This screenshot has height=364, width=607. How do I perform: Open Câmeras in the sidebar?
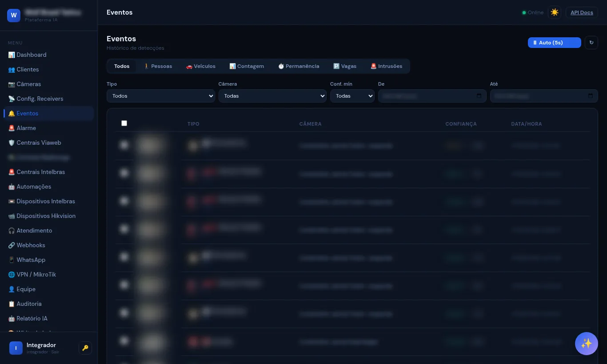(x=49, y=84)
